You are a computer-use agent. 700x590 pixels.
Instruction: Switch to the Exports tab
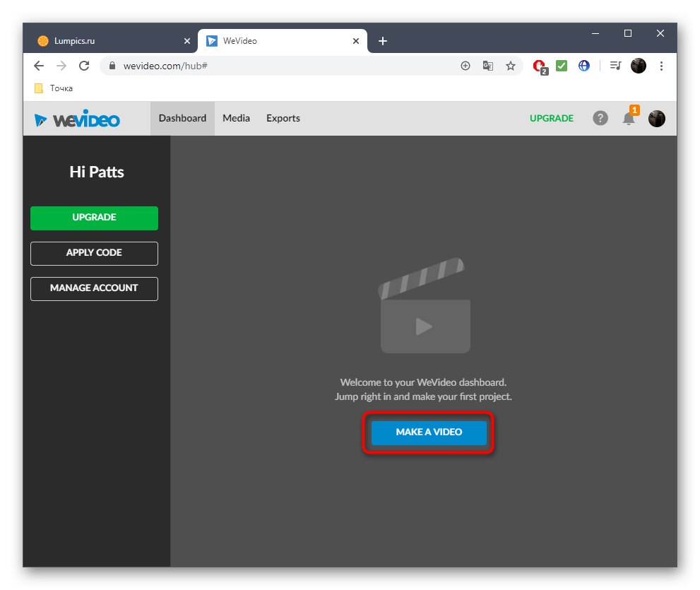(x=283, y=118)
